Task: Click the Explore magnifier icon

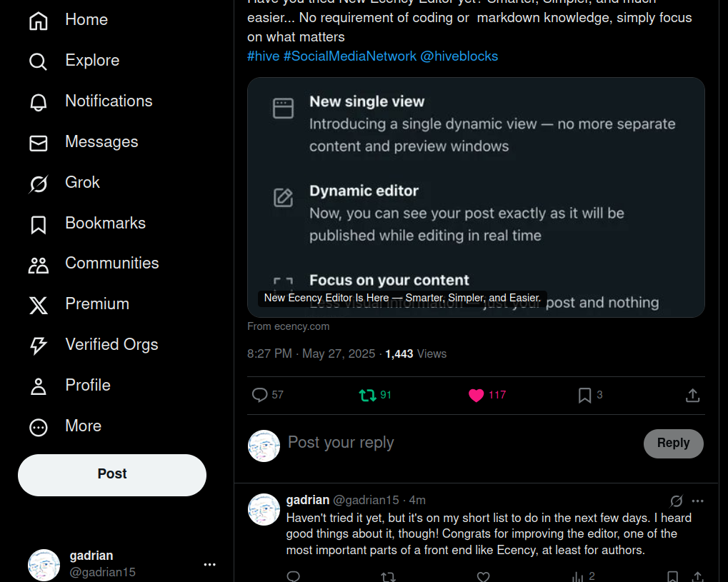Action: tap(38, 61)
